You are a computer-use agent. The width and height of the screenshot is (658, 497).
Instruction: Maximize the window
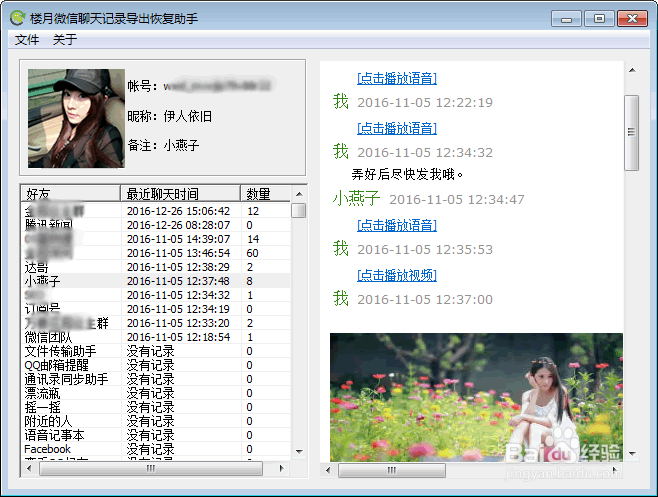click(599, 19)
